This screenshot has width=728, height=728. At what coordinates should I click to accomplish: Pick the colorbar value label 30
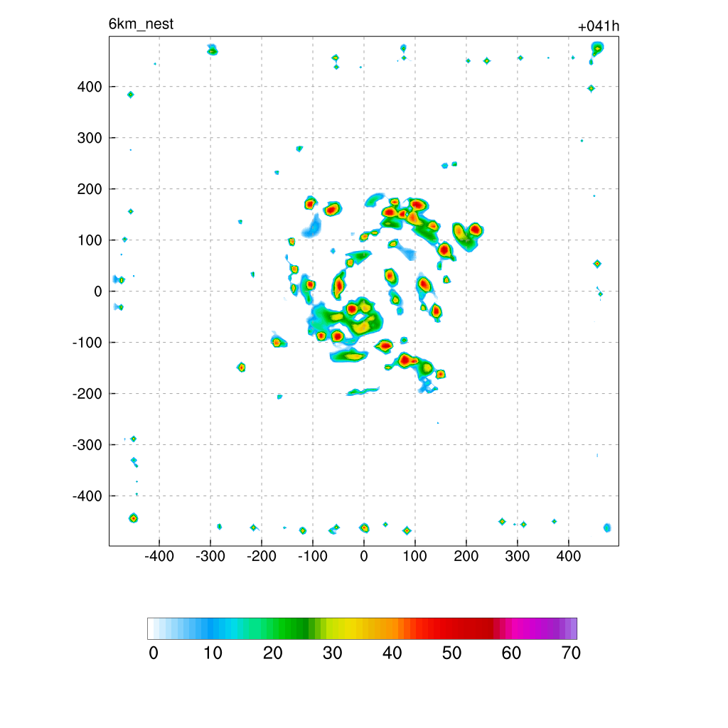[x=333, y=653]
